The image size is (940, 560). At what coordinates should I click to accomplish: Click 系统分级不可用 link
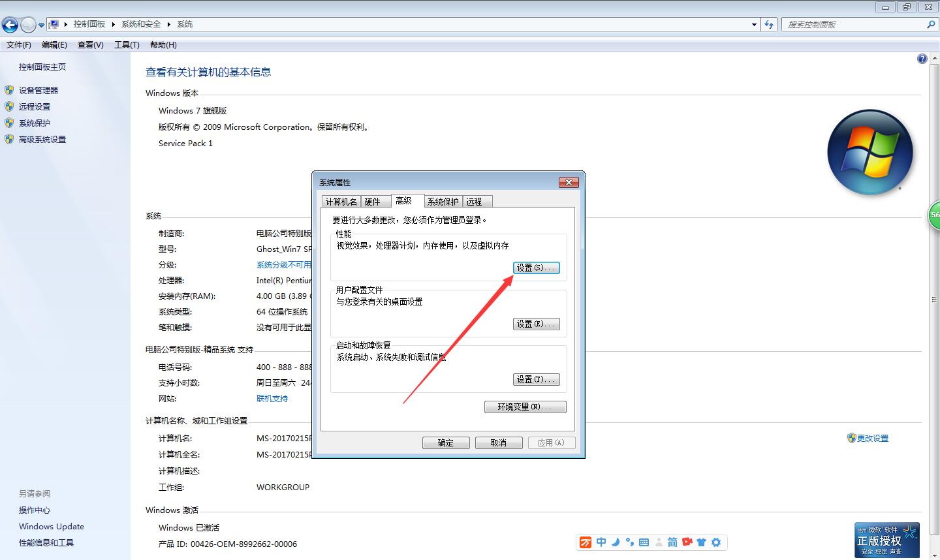284,265
